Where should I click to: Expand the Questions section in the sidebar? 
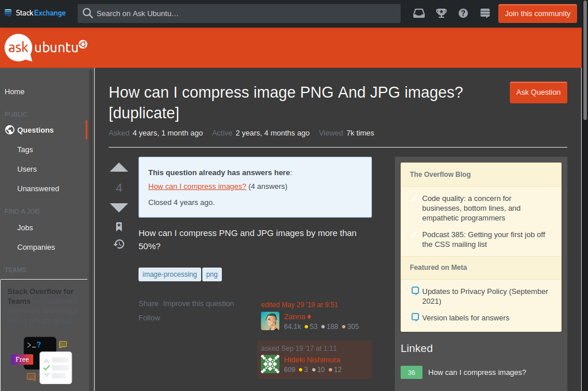(x=34, y=130)
